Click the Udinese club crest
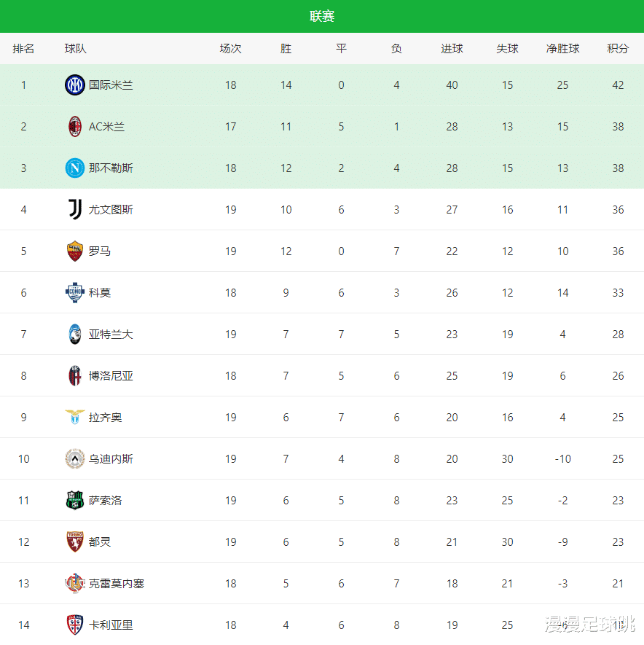Screen dimensions: 644x645 [74, 459]
